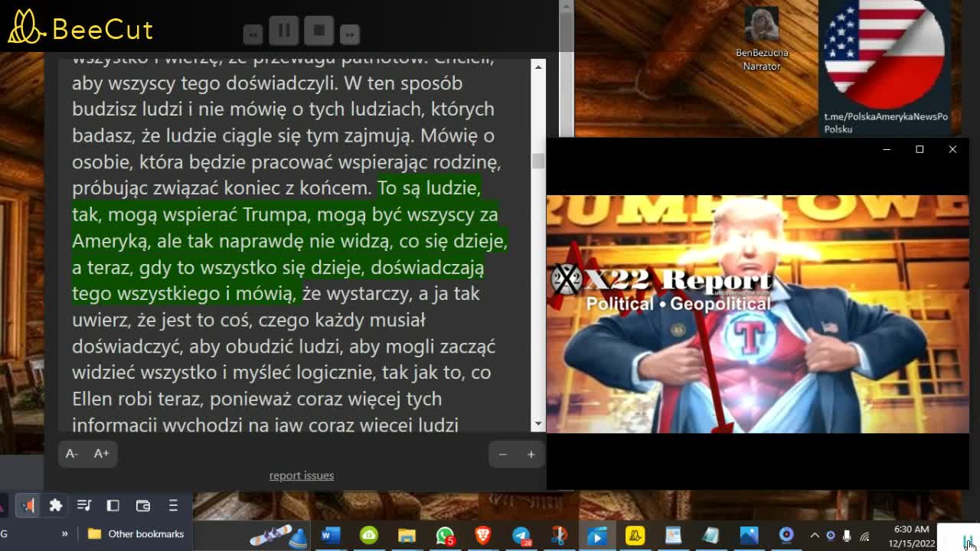The image size is (980, 551).
Task: Click the US-Poland flag channel logo
Action: pyautogui.click(x=884, y=54)
